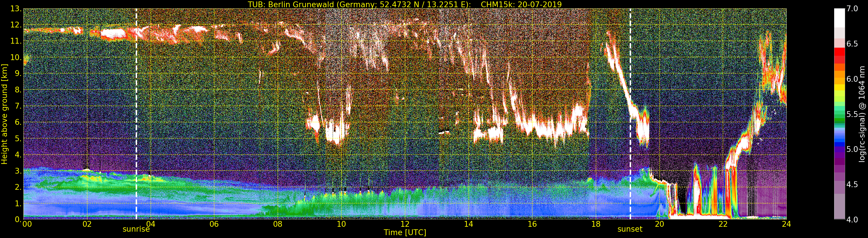Click the colorbar tick label '4.0'

coord(852,220)
